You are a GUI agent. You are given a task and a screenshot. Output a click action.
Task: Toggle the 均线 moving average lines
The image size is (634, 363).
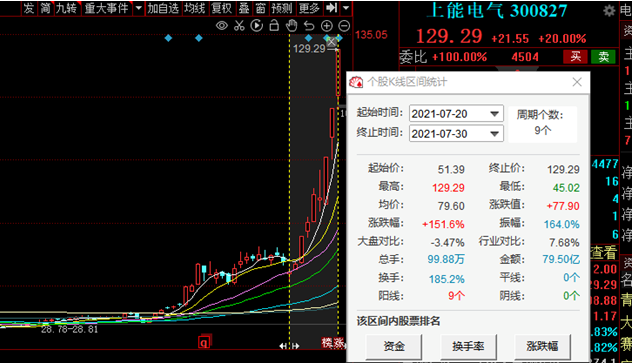[x=194, y=8]
